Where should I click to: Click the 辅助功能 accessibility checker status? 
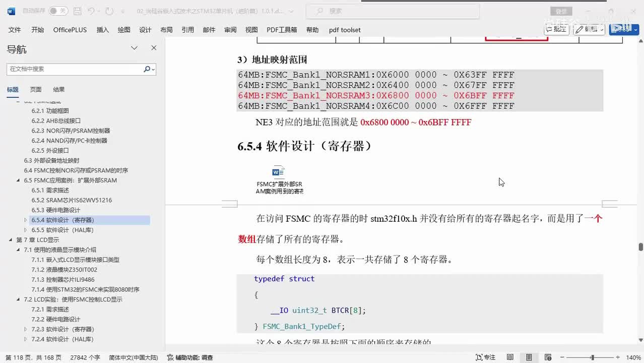[x=190, y=357]
